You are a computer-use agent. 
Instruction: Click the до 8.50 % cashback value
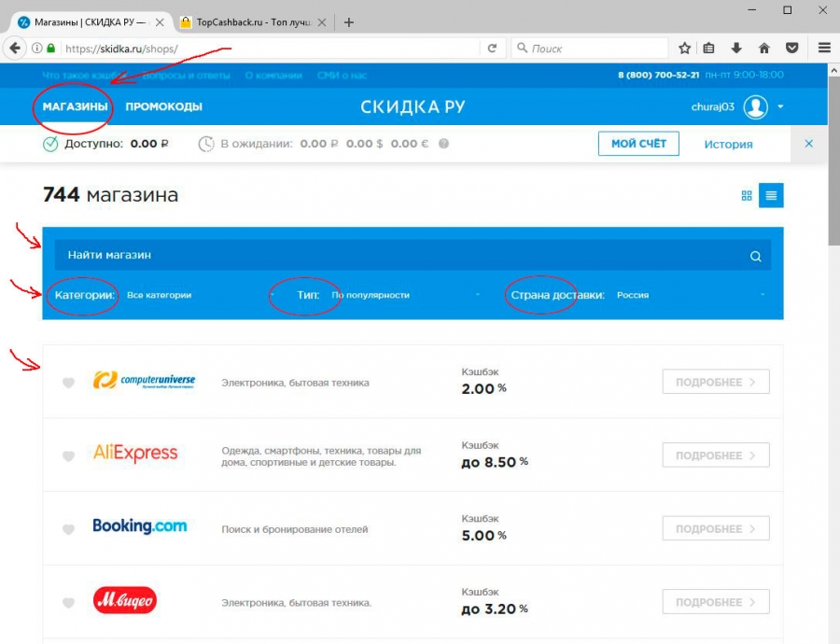coord(495,462)
